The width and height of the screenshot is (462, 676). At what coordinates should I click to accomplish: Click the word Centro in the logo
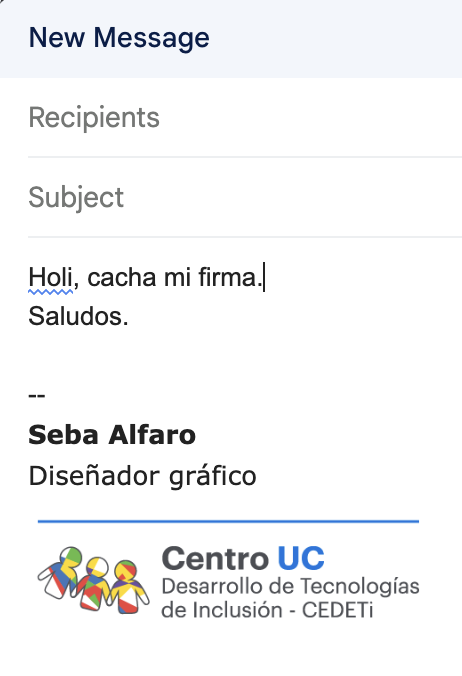[x=215, y=559]
